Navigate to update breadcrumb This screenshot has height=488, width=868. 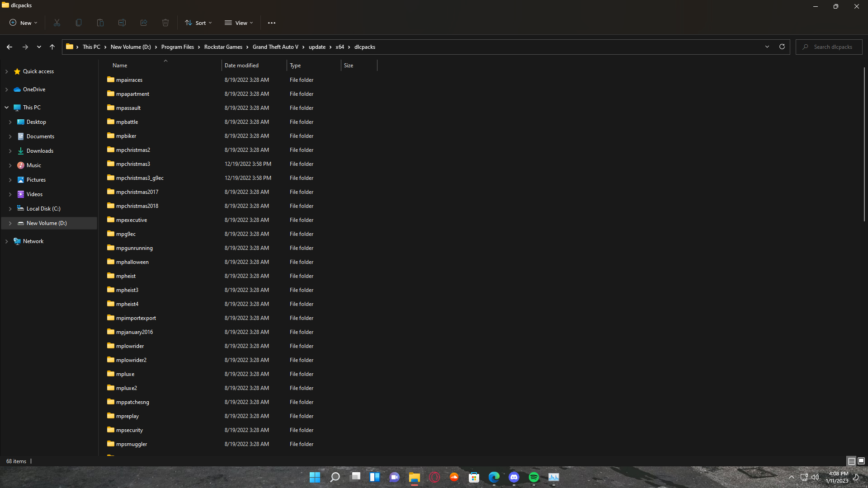point(317,47)
